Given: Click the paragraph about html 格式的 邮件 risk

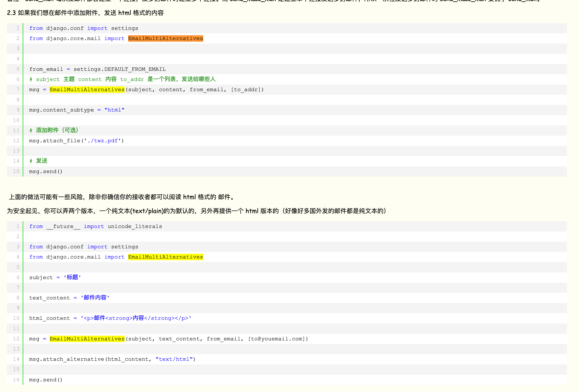Looking at the screenshot, I should click(122, 197).
